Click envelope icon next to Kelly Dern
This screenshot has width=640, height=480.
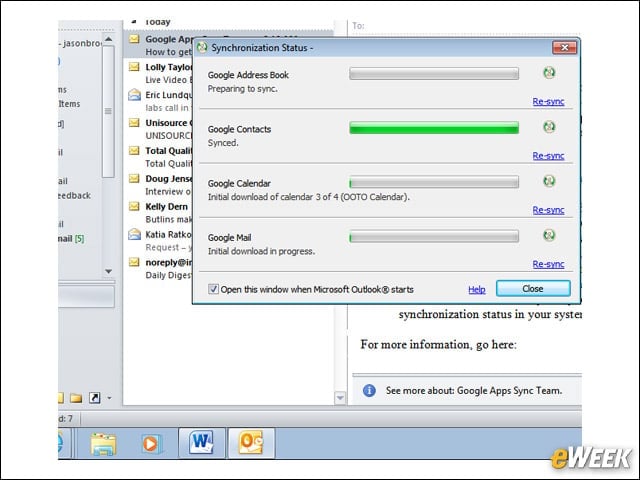134,206
